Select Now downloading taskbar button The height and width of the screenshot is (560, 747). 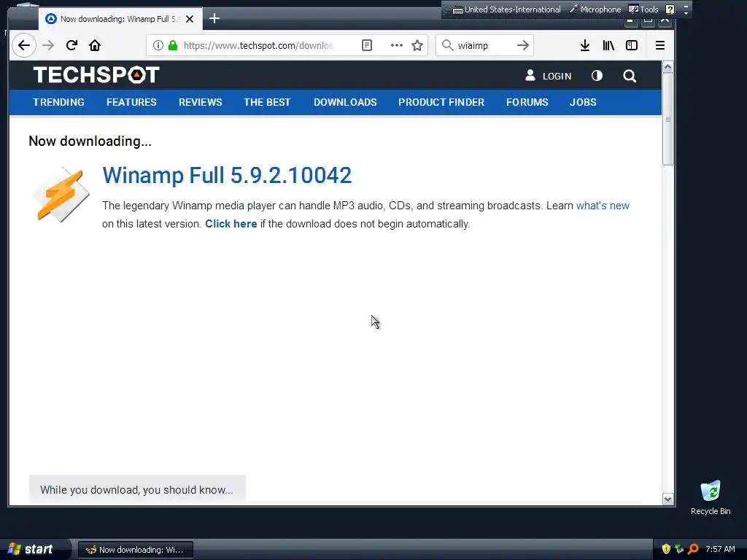point(135,550)
